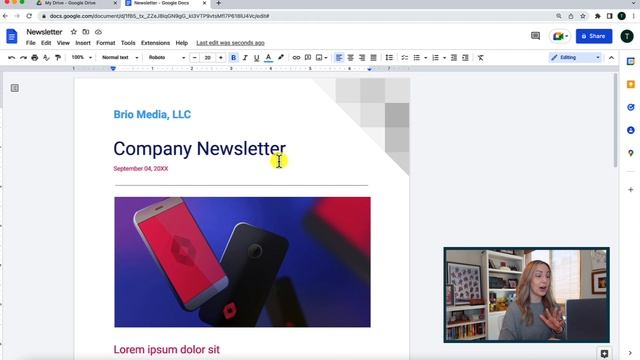
Task: Click the Print icon
Action: click(35, 58)
